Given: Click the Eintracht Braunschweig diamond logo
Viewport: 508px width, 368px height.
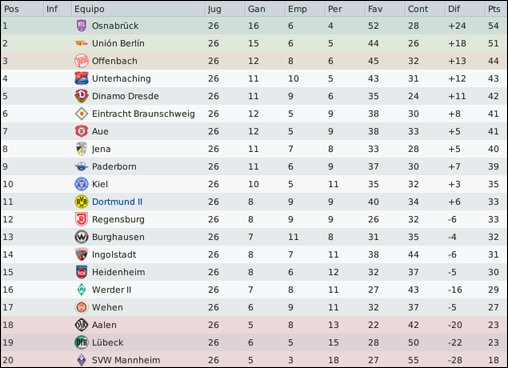Looking at the screenshot, I should [81, 114].
